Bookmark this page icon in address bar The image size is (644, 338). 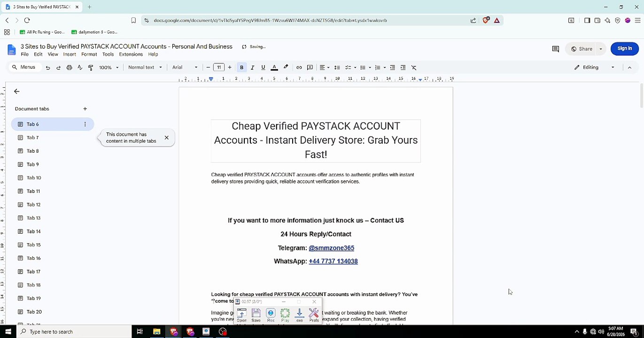coord(133,21)
